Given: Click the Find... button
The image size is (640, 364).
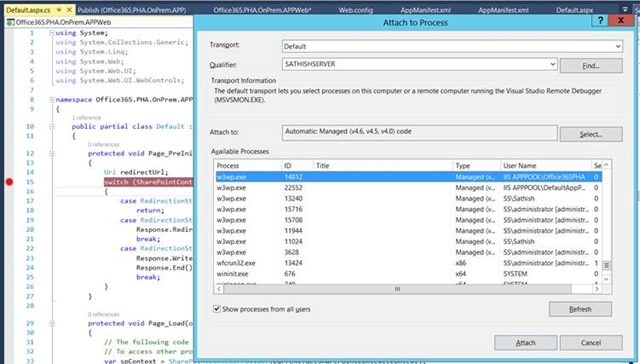Looking at the screenshot, I should click(591, 65).
